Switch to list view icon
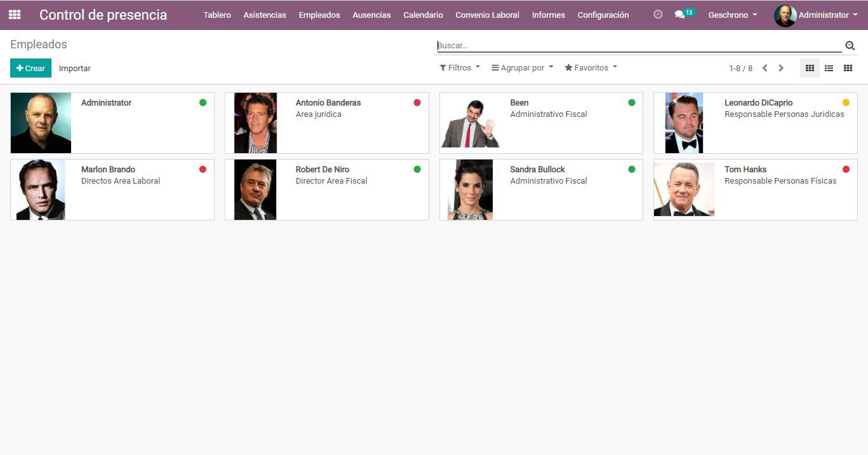 click(x=829, y=68)
